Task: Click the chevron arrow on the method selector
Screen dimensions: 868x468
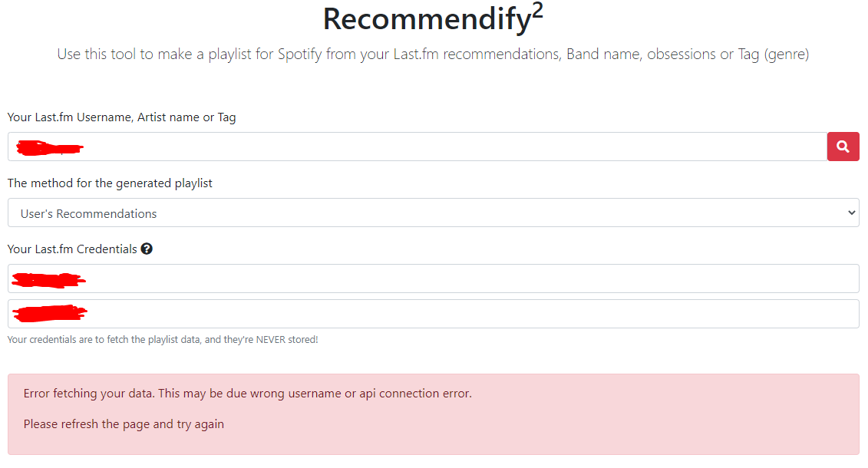Action: [x=851, y=212]
